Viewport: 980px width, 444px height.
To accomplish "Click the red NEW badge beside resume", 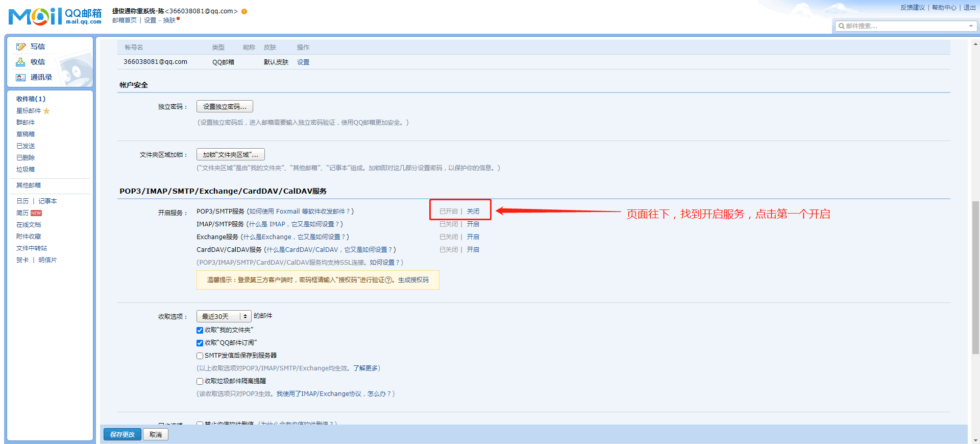I will [36, 213].
